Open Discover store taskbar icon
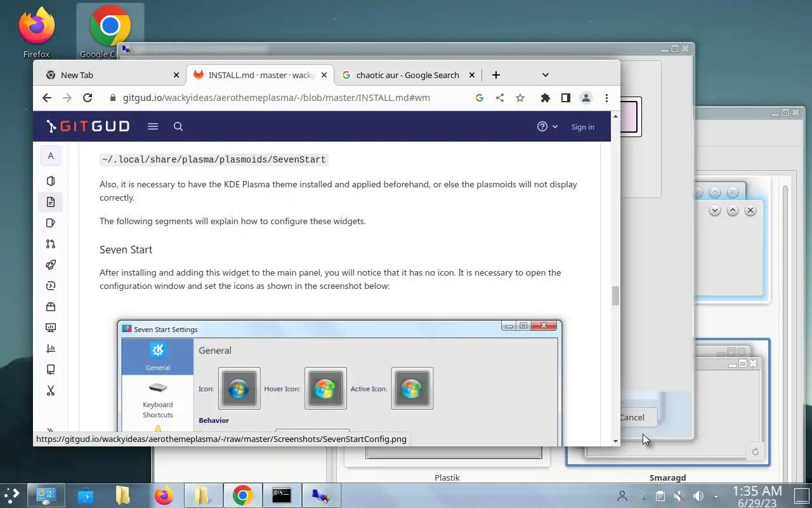This screenshot has width=812, height=508. click(86, 495)
